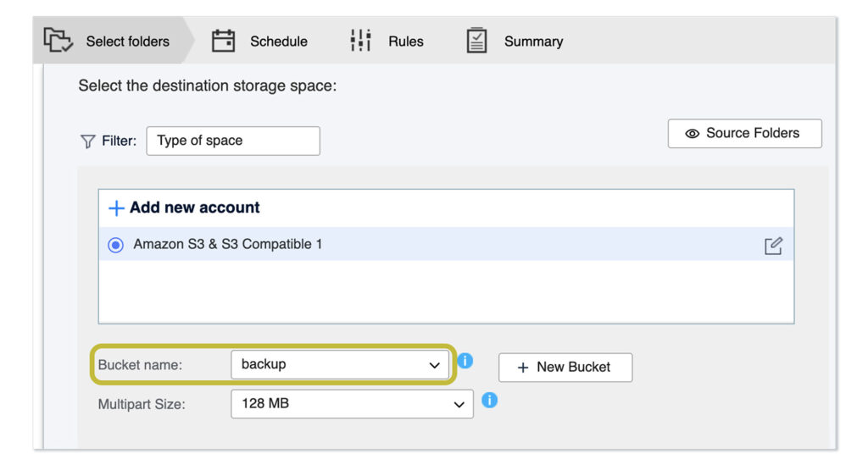The image size is (868, 465).
Task: Click the Rules sliders icon
Action: coord(361,41)
